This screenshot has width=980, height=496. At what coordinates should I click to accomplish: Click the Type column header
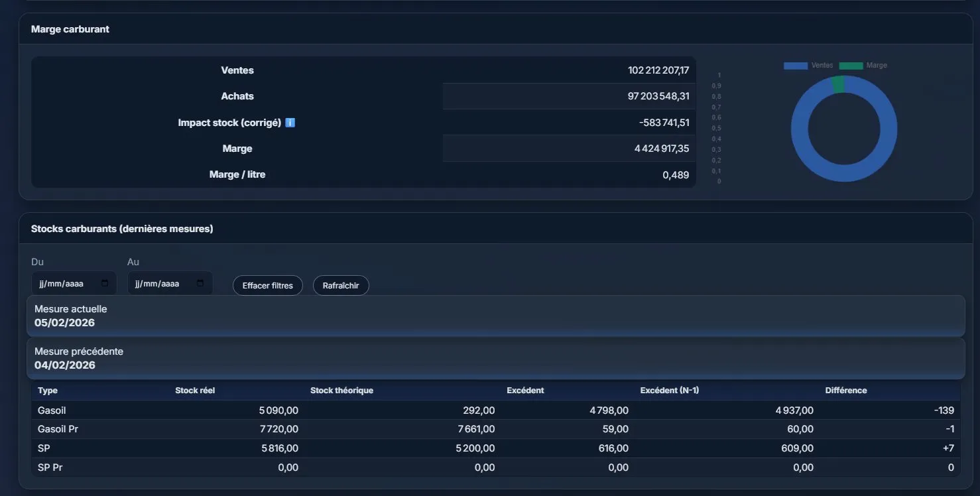point(48,391)
